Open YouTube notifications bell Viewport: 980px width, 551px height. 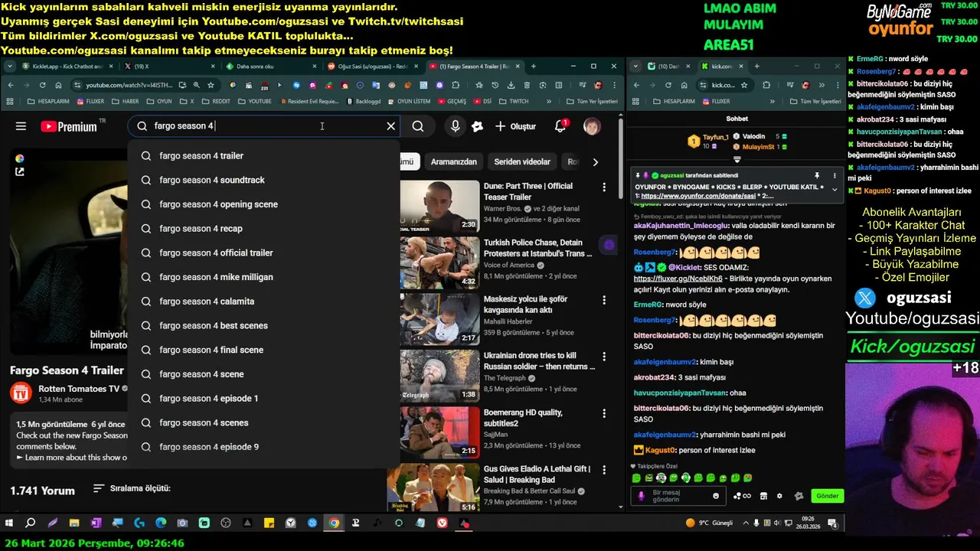(x=560, y=126)
